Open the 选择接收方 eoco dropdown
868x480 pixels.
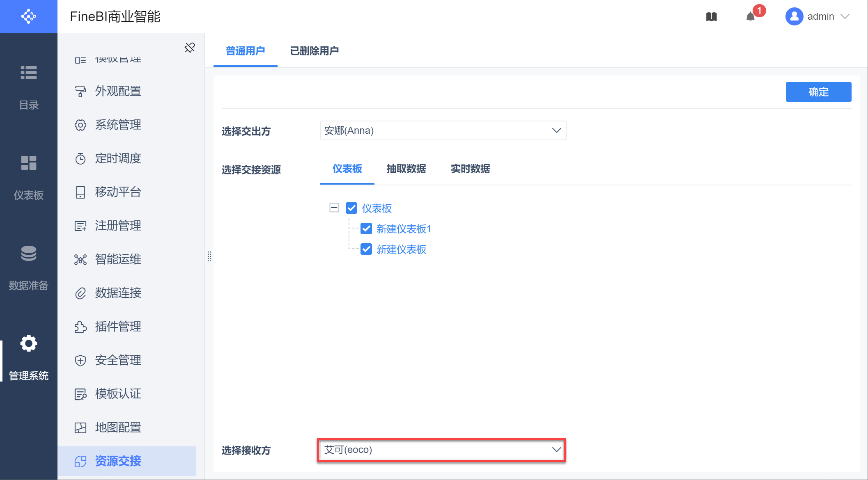pos(442,450)
